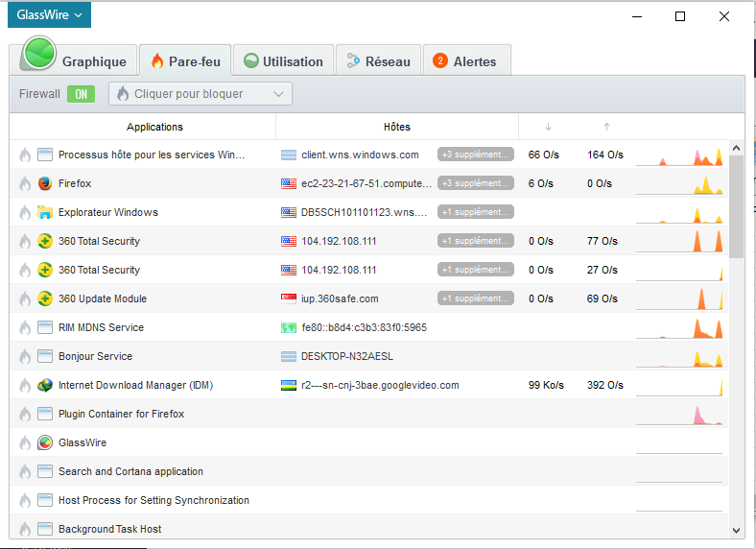
Task: Select the 99 Ko/s download value
Action: 546,385
